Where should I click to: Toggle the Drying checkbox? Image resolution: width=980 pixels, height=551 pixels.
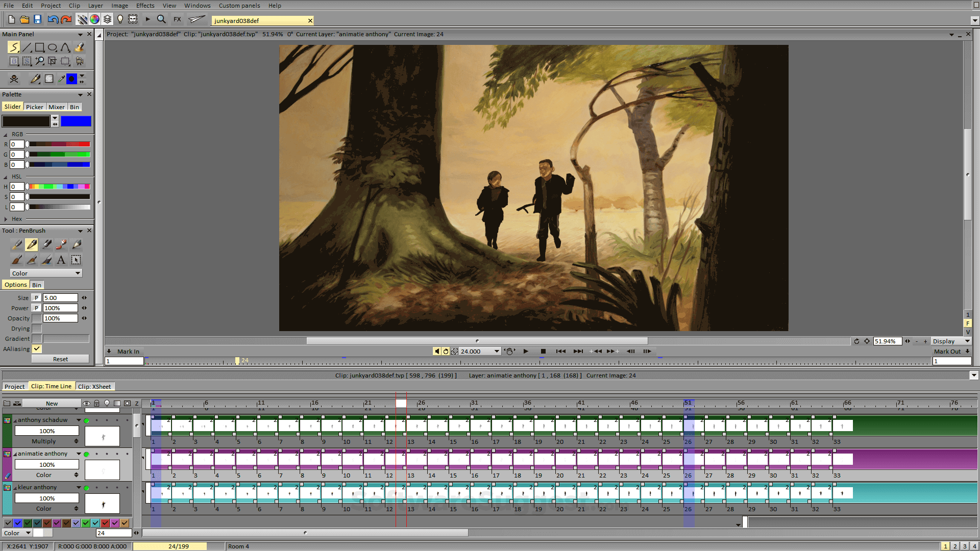coord(37,329)
